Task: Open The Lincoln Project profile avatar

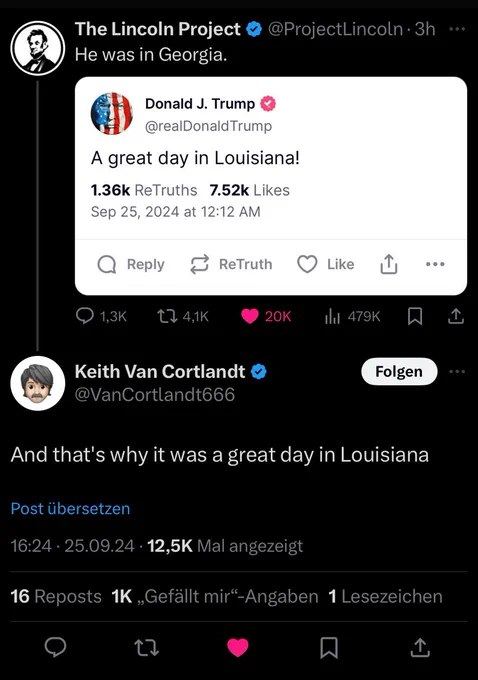Action: (38, 48)
